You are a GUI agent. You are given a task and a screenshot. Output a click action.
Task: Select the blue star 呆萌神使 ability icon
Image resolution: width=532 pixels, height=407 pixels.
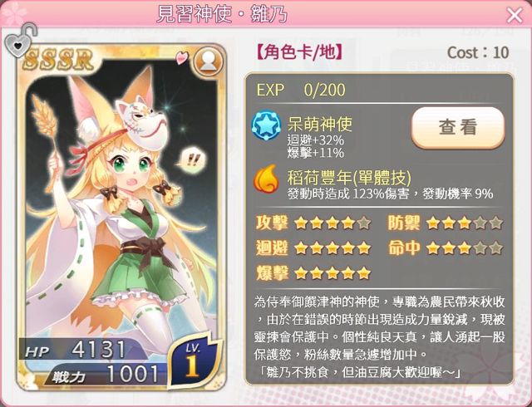point(266,125)
